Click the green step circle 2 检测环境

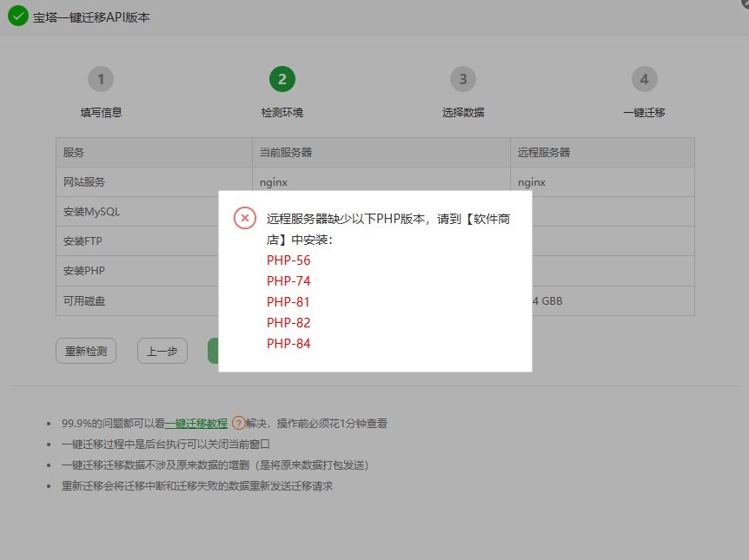282,78
